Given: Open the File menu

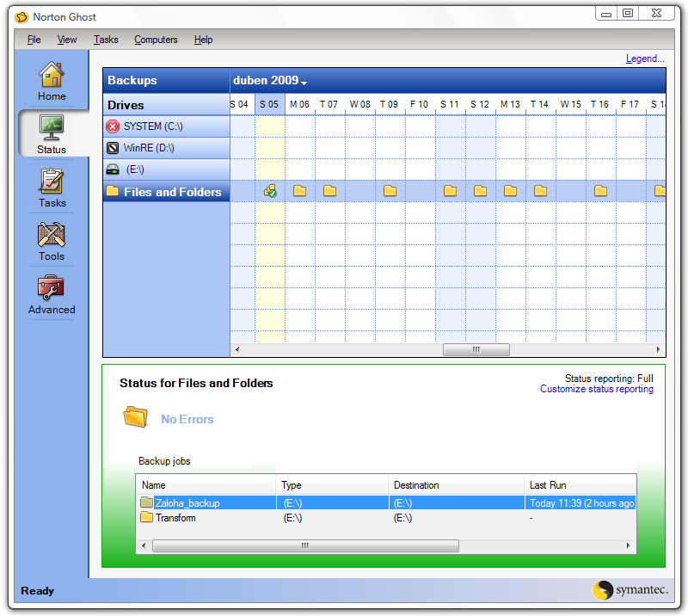Looking at the screenshot, I should (34, 40).
